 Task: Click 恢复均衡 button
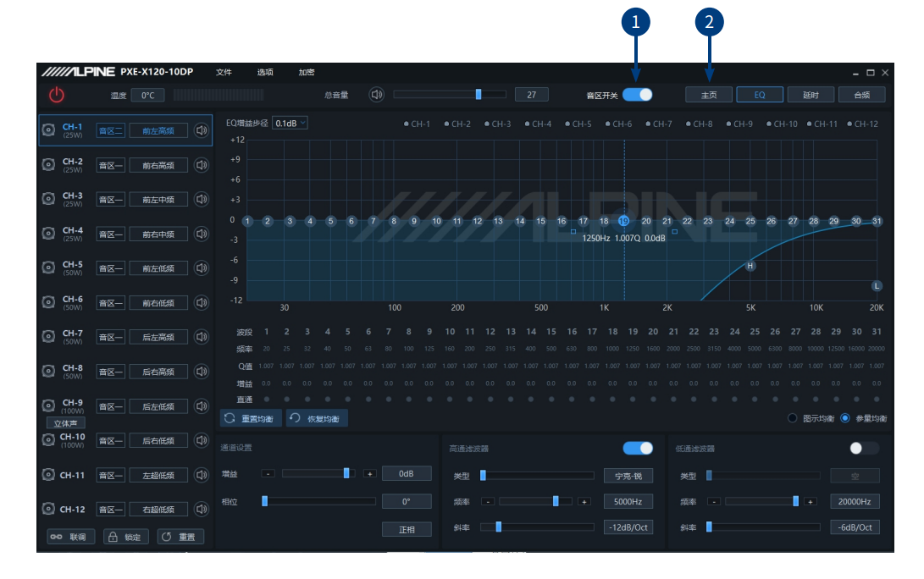coord(317,418)
